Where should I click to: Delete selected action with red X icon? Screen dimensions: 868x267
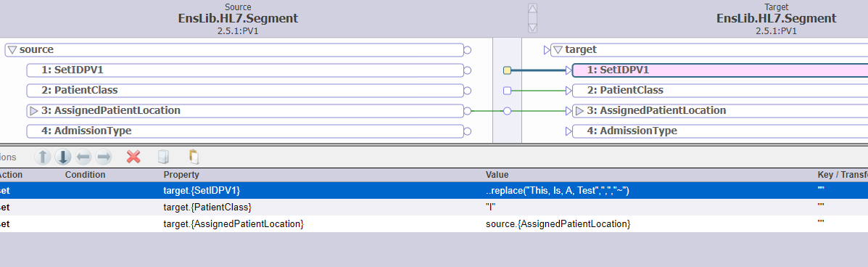pos(133,157)
